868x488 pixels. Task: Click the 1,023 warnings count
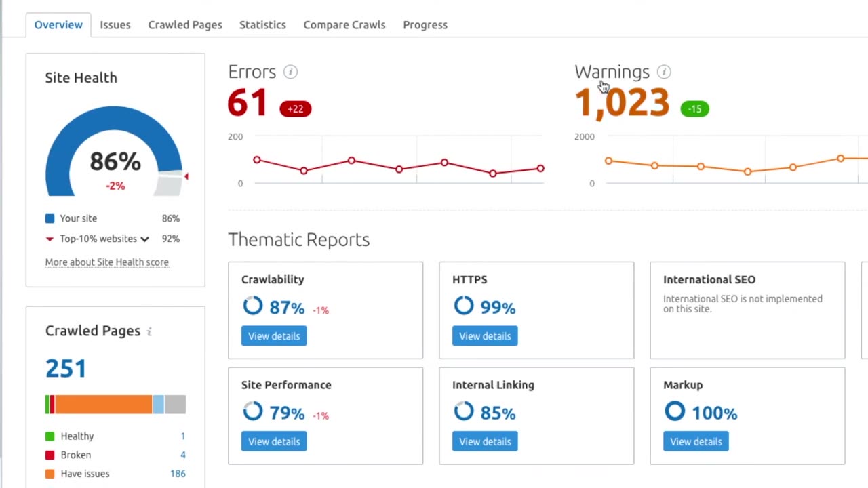[622, 103]
